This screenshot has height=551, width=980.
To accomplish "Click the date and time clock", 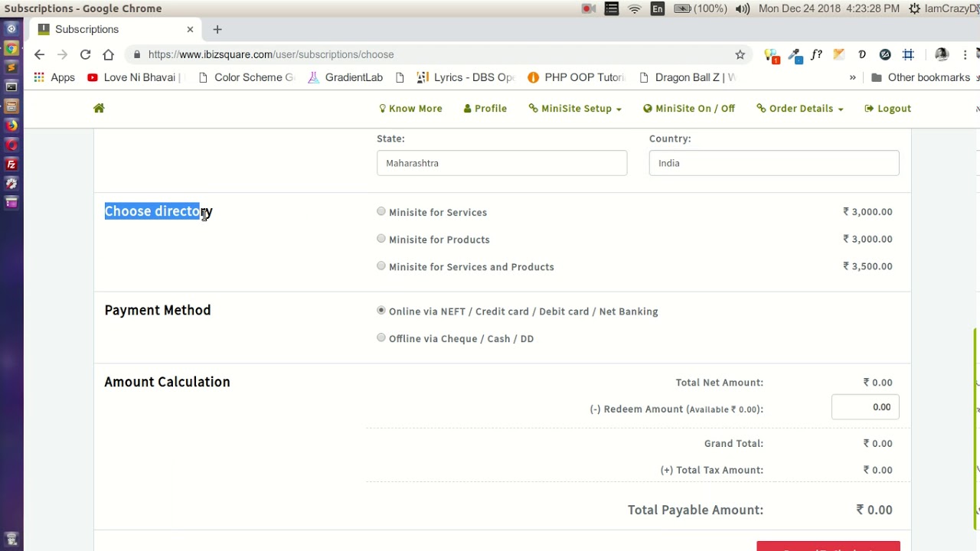I will pyautogui.click(x=829, y=8).
